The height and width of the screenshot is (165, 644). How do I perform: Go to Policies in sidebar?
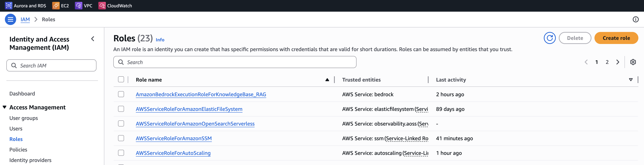(x=18, y=149)
